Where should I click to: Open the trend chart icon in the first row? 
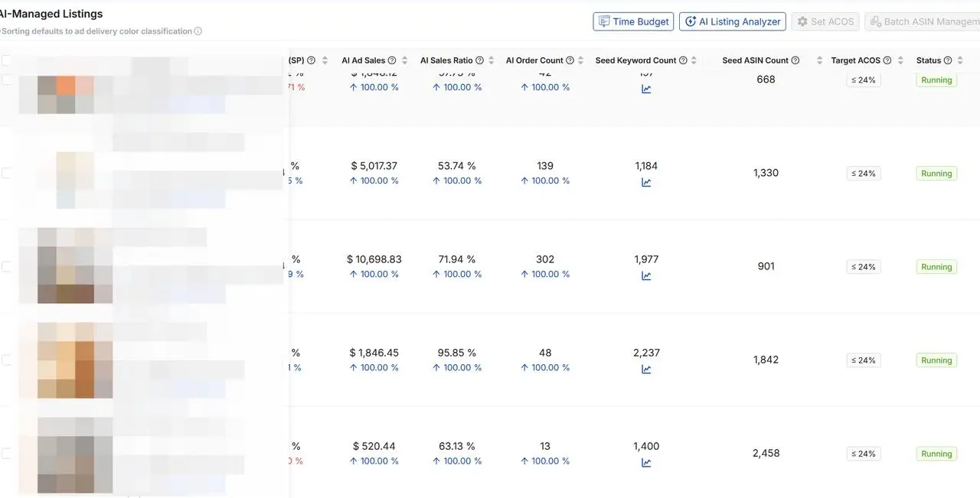(x=646, y=88)
